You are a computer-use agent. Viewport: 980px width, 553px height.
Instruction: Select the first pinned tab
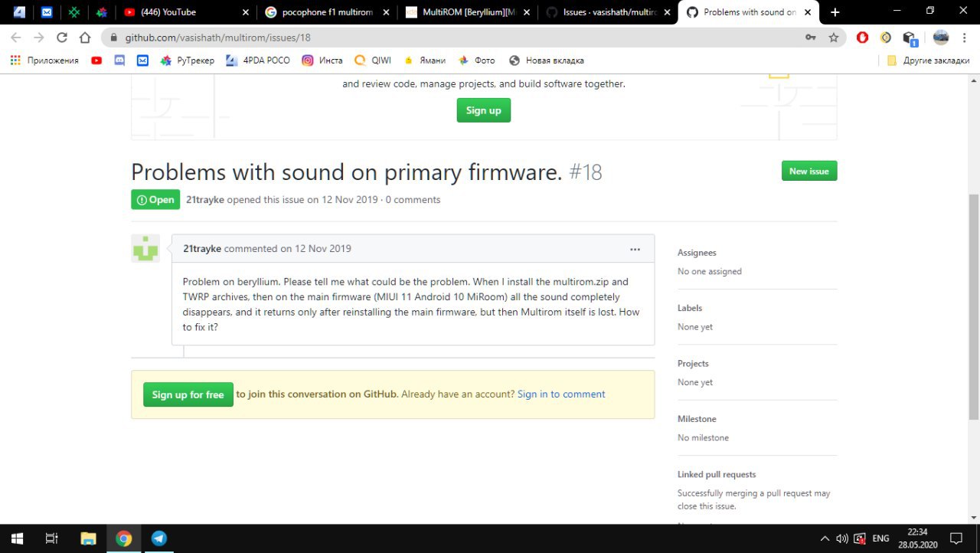[19, 12]
